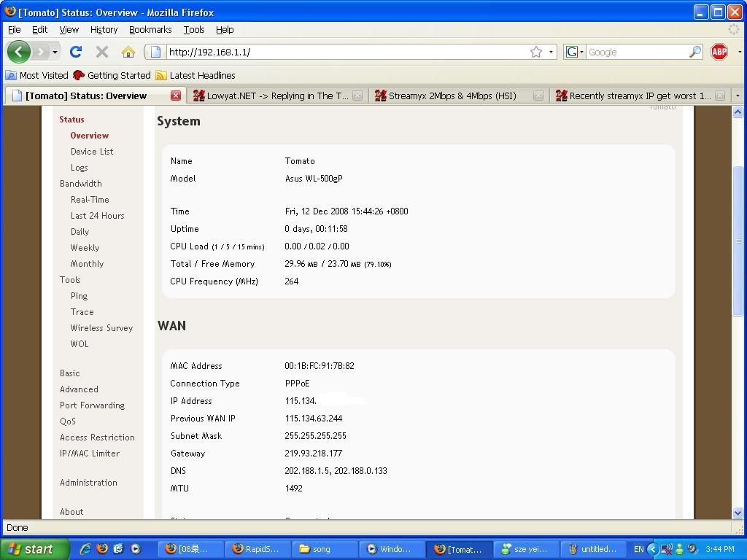Expand the back/forward history dropdown arrow

click(55, 52)
